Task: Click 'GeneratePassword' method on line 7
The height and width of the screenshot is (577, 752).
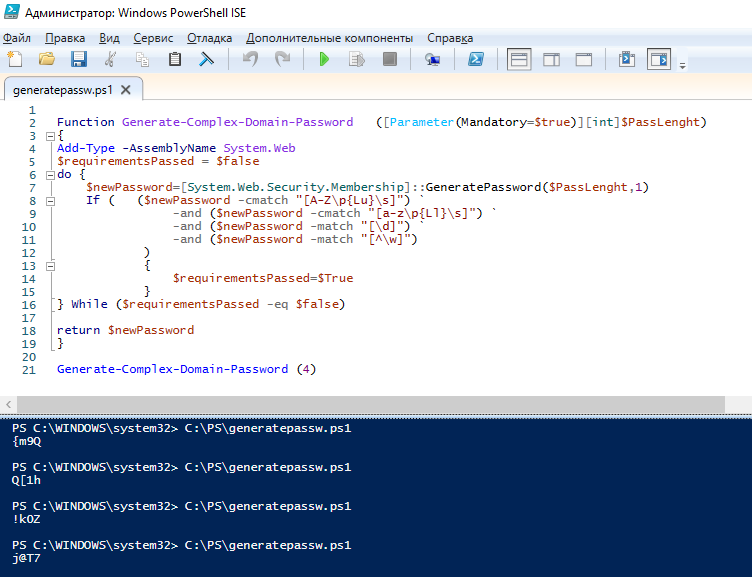Action: [x=483, y=187]
